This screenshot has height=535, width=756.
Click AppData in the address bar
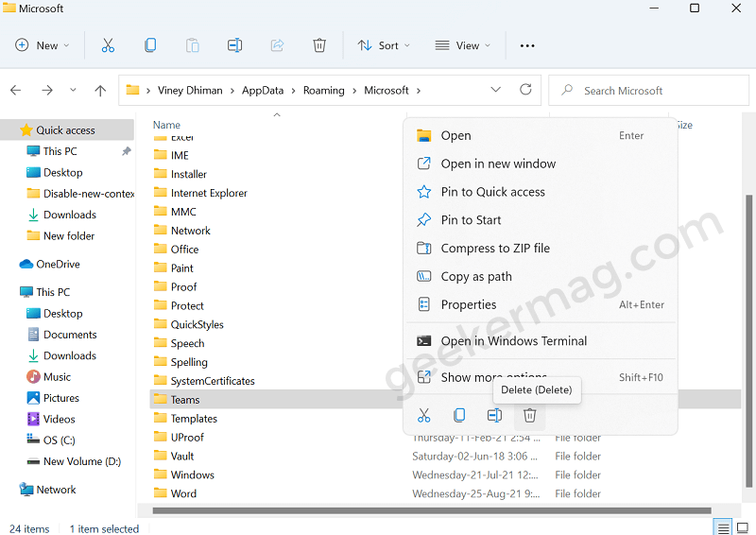click(263, 90)
